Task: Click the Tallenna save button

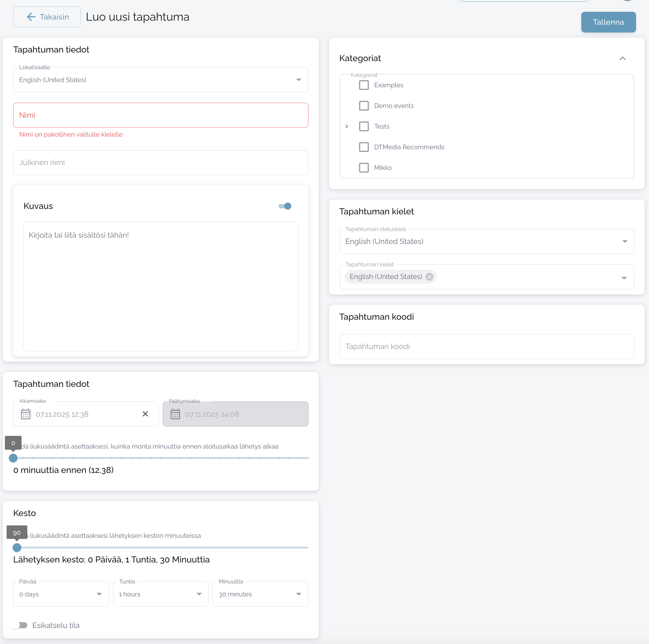Action: 608,22
